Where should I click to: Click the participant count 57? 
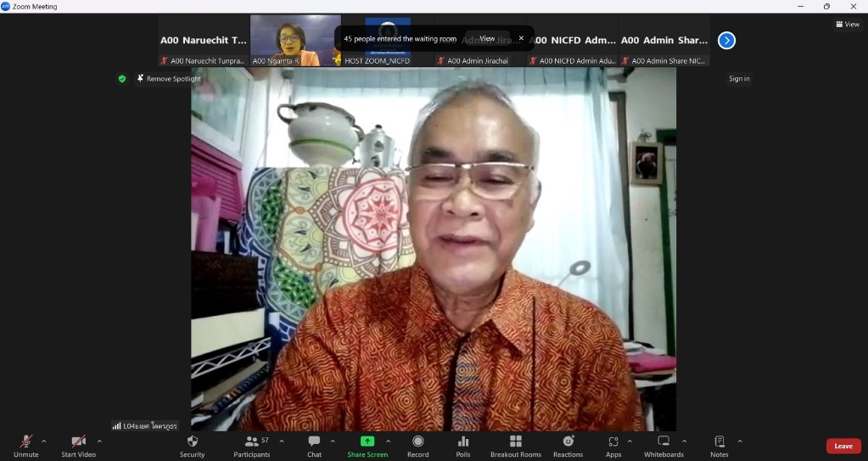coord(266,440)
